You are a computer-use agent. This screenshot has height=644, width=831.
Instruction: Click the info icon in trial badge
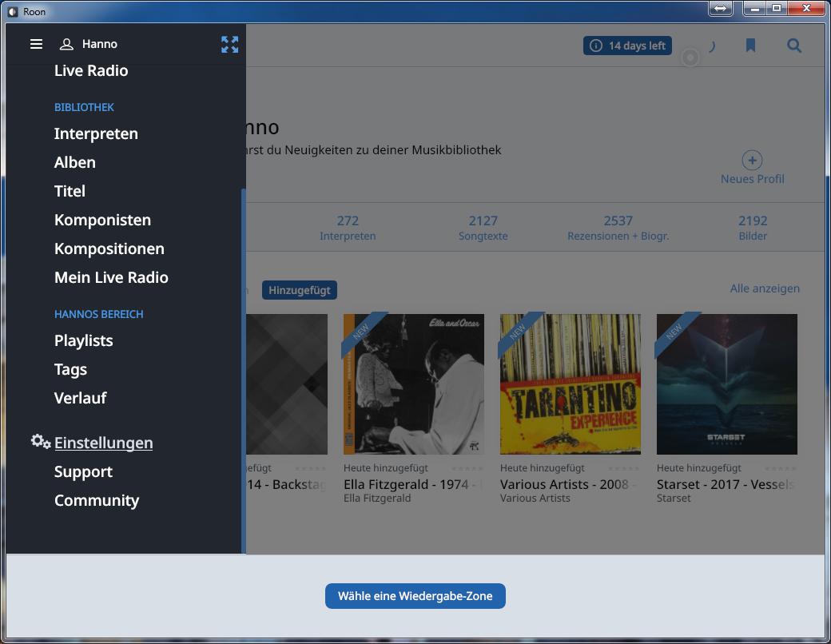point(596,46)
